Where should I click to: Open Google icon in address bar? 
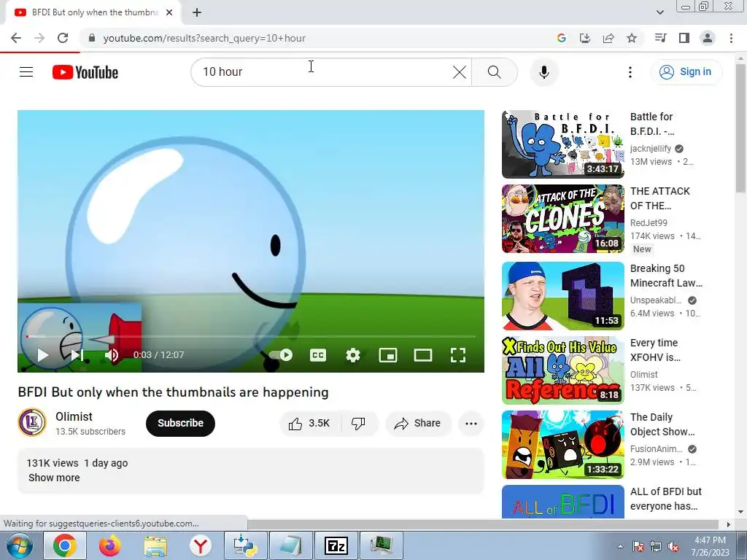[561, 38]
